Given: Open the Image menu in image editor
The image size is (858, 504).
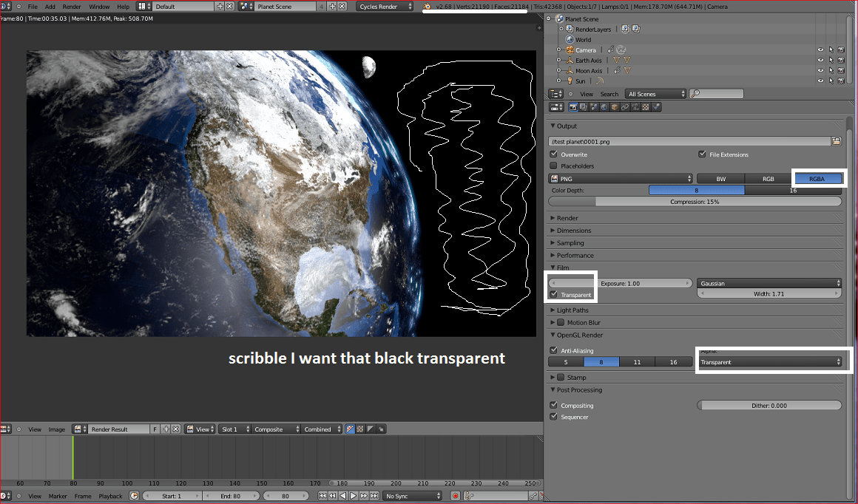Looking at the screenshot, I should point(56,429).
